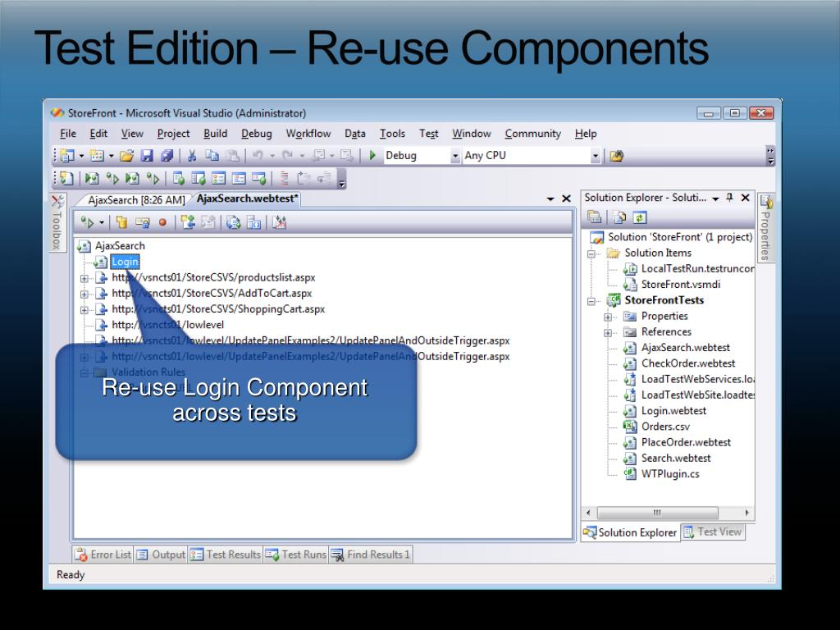Click the folder icon right of Any CPU
840x630 pixels.
[617, 156]
